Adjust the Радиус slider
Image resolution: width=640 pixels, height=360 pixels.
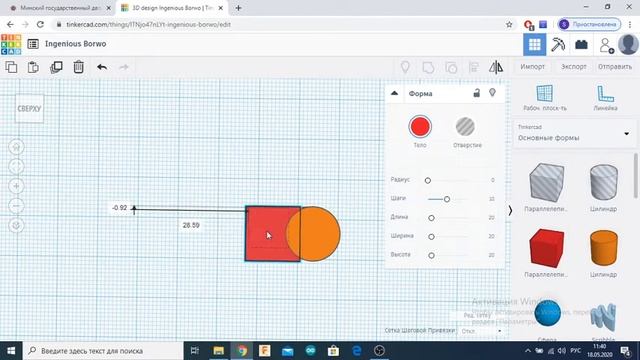pyautogui.click(x=428, y=180)
